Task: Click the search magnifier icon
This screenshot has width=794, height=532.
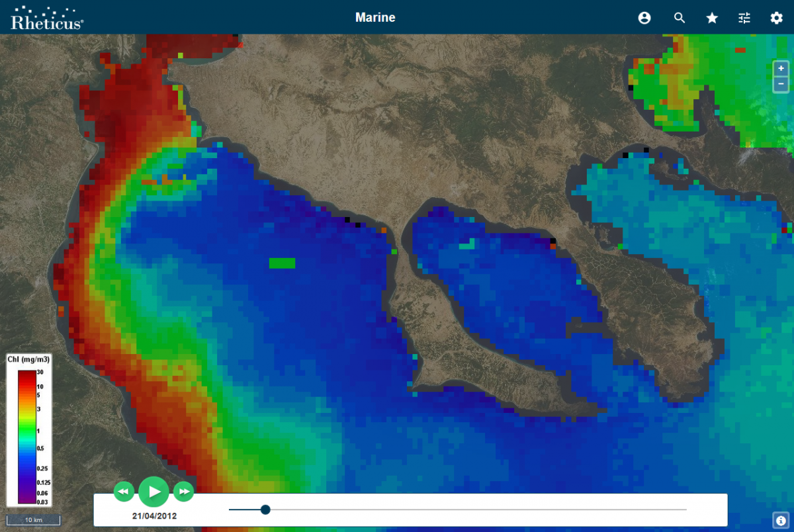Action: click(x=679, y=18)
